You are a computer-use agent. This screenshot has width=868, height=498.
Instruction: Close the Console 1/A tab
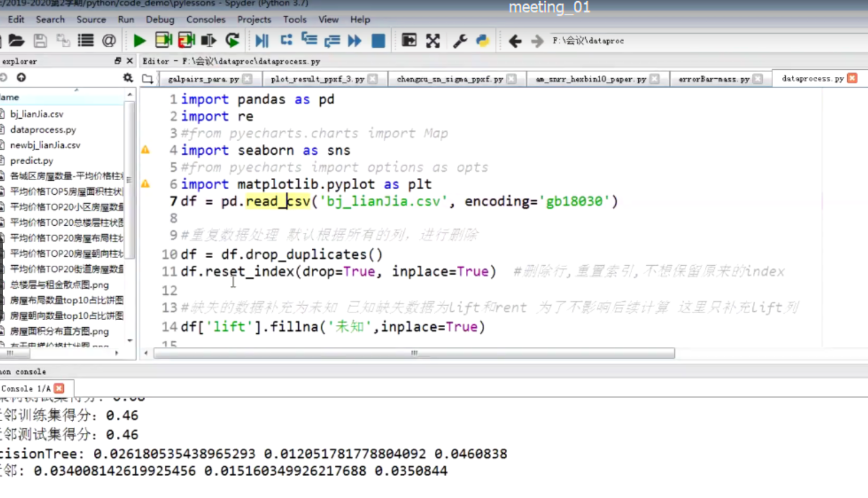tap(59, 388)
